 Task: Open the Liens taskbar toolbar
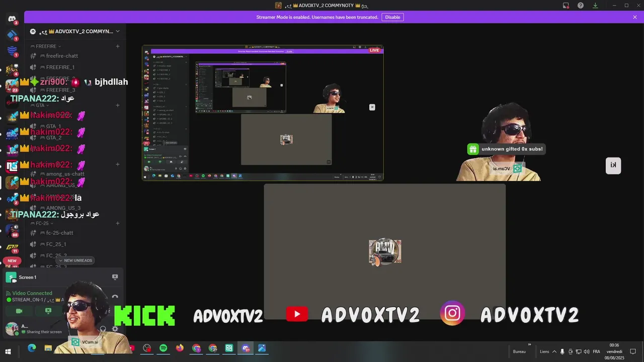click(x=544, y=351)
